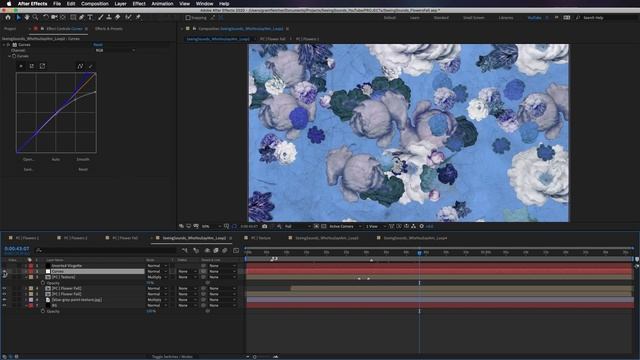
Task: Select the Pen tool
Action: tap(82, 18)
